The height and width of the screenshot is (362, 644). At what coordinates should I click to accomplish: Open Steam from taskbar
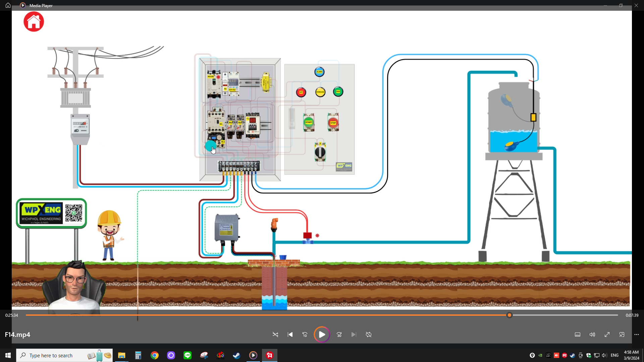(237, 355)
